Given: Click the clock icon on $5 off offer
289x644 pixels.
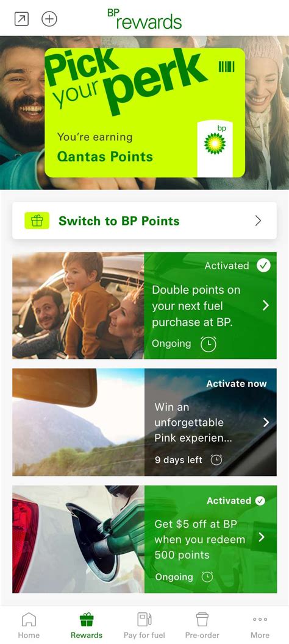Looking at the screenshot, I should coord(207,577).
